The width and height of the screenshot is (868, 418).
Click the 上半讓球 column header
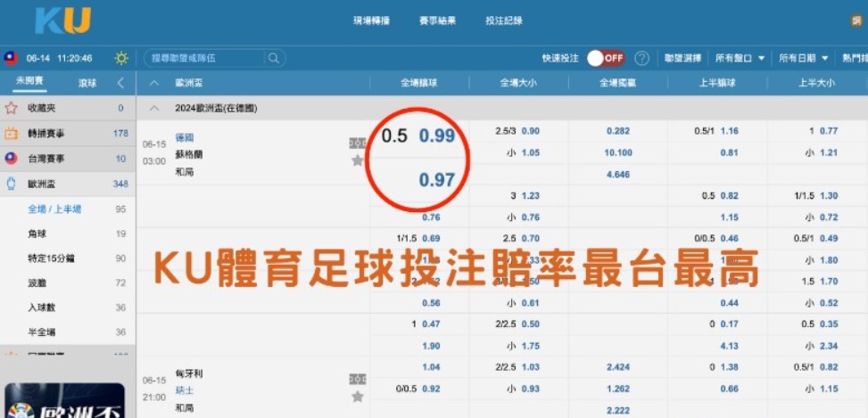coord(717,83)
